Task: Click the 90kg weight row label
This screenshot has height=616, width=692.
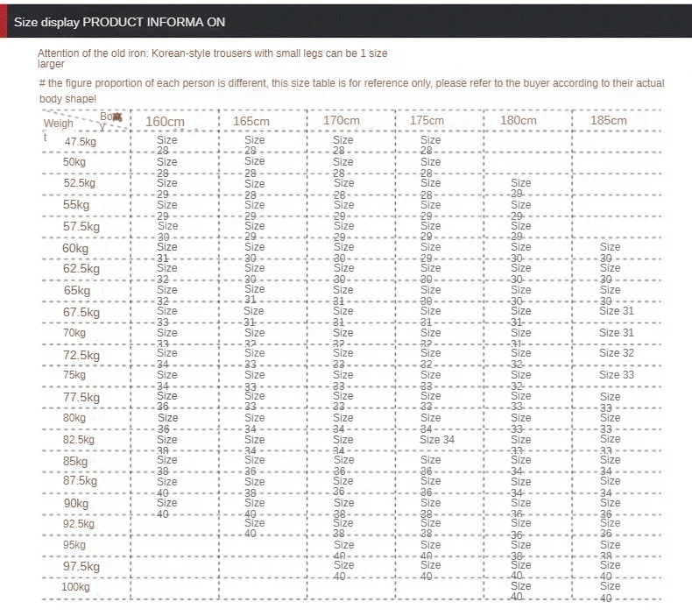Action: coord(76,503)
